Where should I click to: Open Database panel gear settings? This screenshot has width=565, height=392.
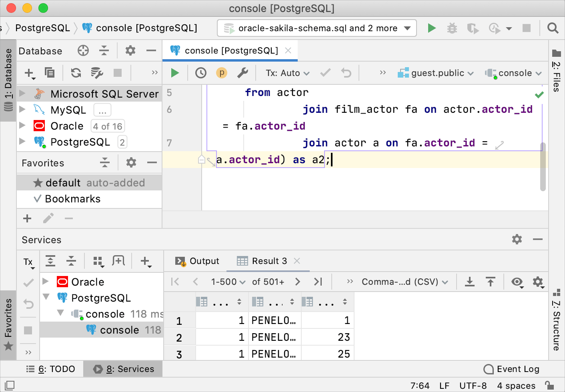tap(130, 51)
